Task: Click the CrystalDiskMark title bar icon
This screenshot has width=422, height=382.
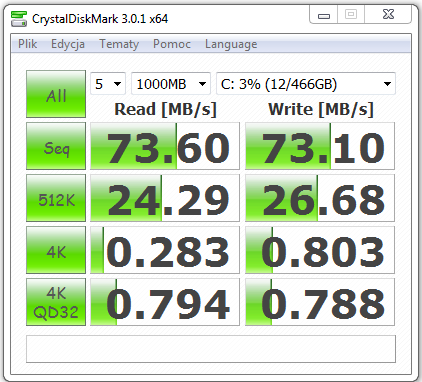Action: pyautogui.click(x=19, y=19)
